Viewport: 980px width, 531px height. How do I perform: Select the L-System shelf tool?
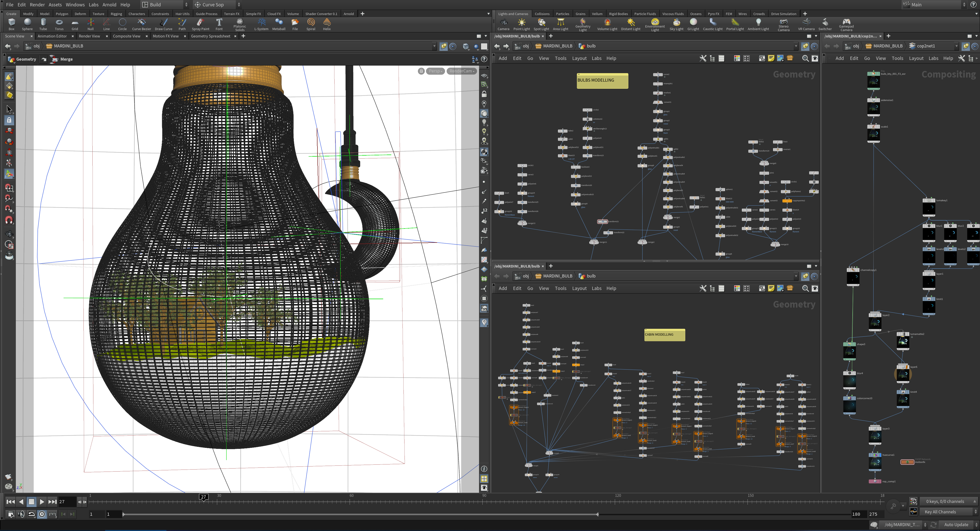tap(261, 24)
